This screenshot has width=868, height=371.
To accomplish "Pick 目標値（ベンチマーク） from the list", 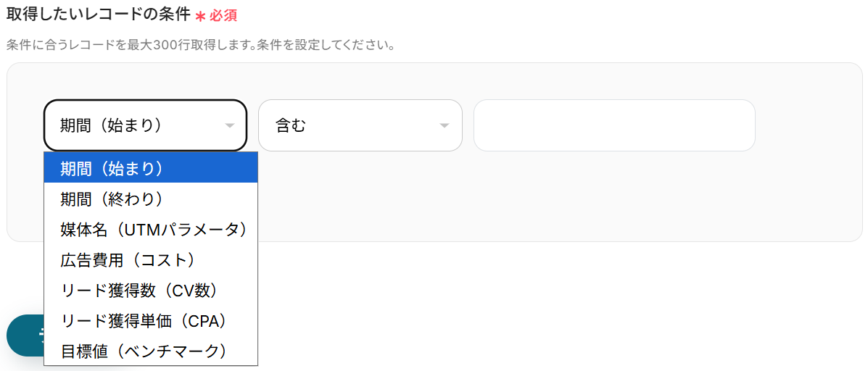I will click(x=151, y=351).
